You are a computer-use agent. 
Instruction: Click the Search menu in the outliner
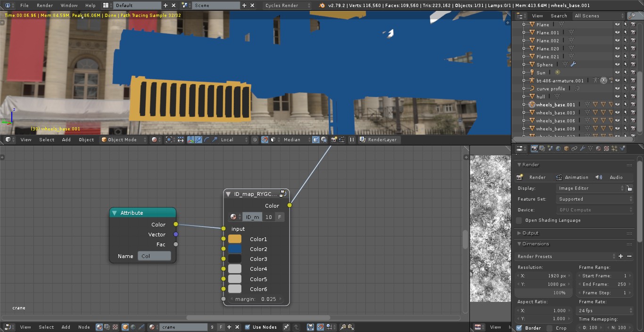[559, 16]
